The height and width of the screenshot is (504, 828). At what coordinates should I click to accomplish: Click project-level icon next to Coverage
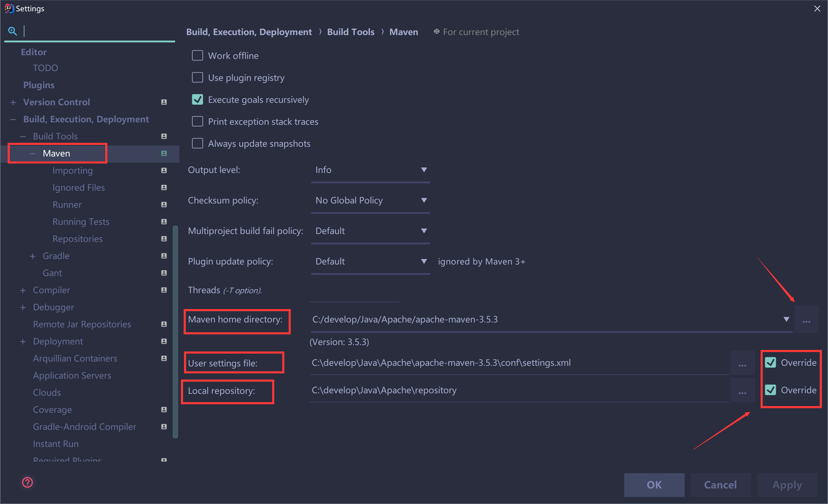(x=164, y=410)
